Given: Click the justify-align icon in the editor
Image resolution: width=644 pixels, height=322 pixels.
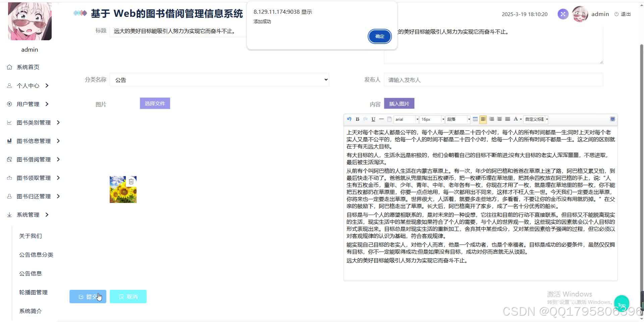Looking at the screenshot, I should coord(507,119).
